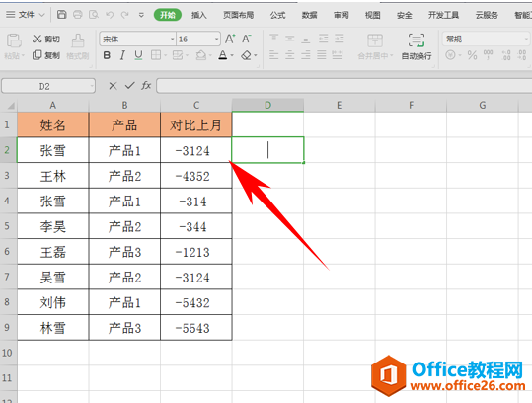Increase decimal places icon
Viewport: 532px width, 403px height.
click(x=506, y=55)
